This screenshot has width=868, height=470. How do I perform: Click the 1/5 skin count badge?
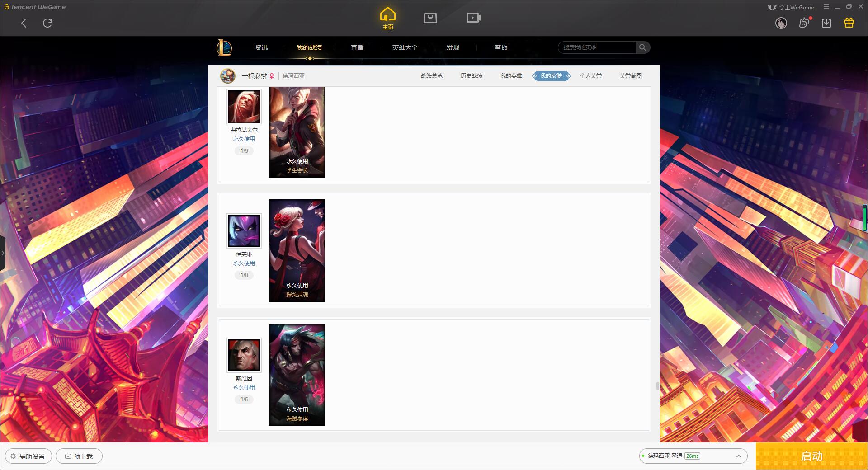pyautogui.click(x=244, y=399)
